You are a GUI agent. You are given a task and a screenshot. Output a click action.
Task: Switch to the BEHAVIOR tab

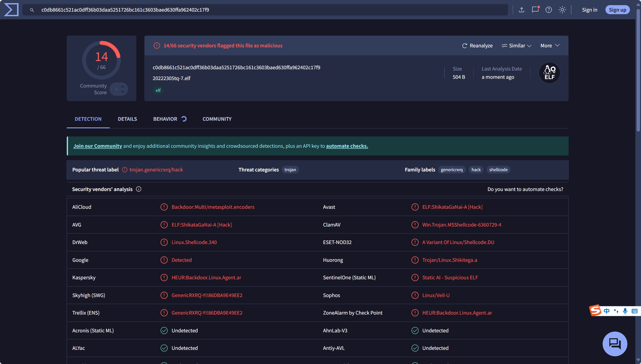coord(170,119)
